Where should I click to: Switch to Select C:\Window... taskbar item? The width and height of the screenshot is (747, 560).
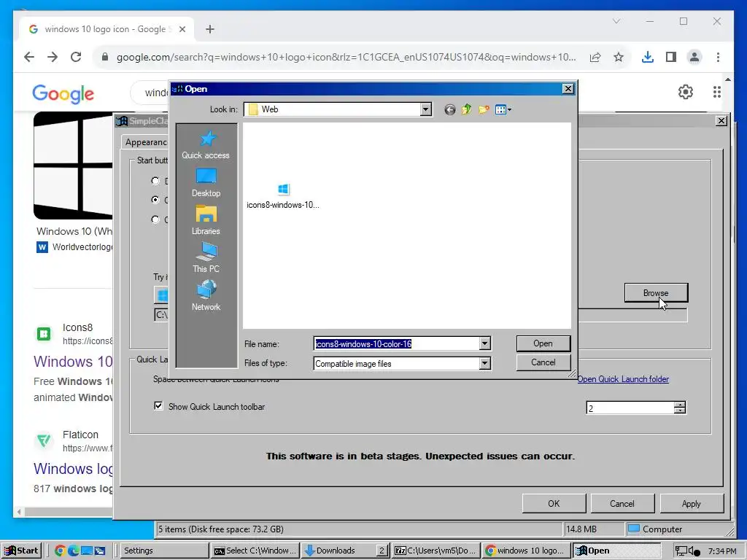(255, 551)
